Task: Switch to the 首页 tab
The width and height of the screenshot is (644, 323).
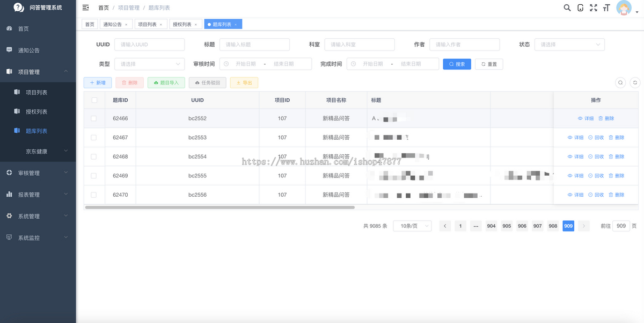Action: (x=90, y=24)
